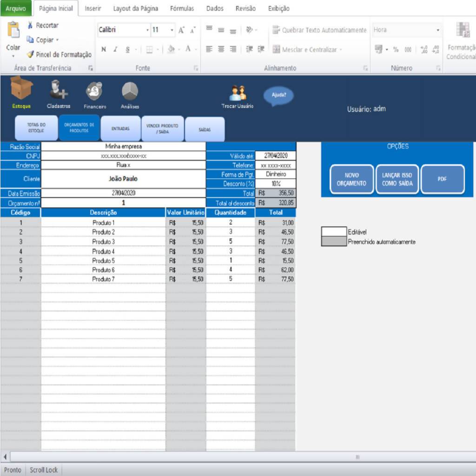Image resolution: width=476 pixels, height=476 pixels.
Task: Toggle Quebrar Texto Automaticamente
Action: [319, 30]
